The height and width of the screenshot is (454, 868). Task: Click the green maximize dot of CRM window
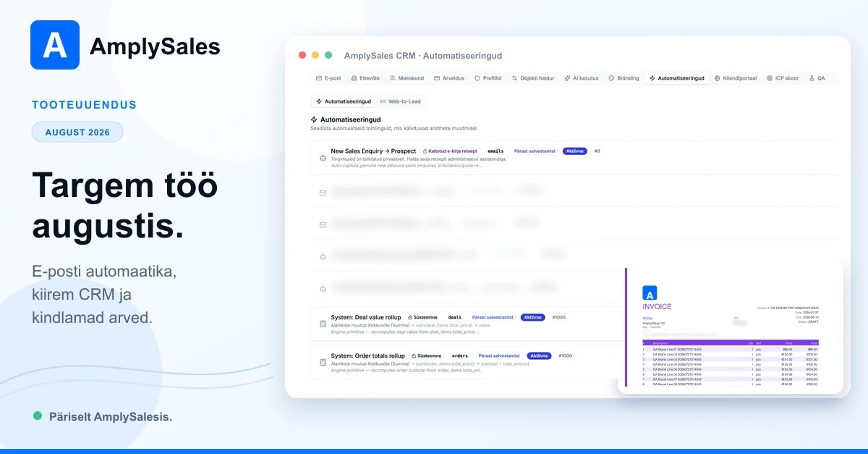328,55
